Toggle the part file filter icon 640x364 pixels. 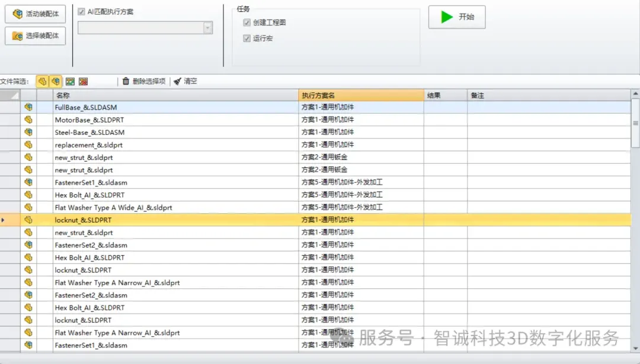click(x=42, y=82)
